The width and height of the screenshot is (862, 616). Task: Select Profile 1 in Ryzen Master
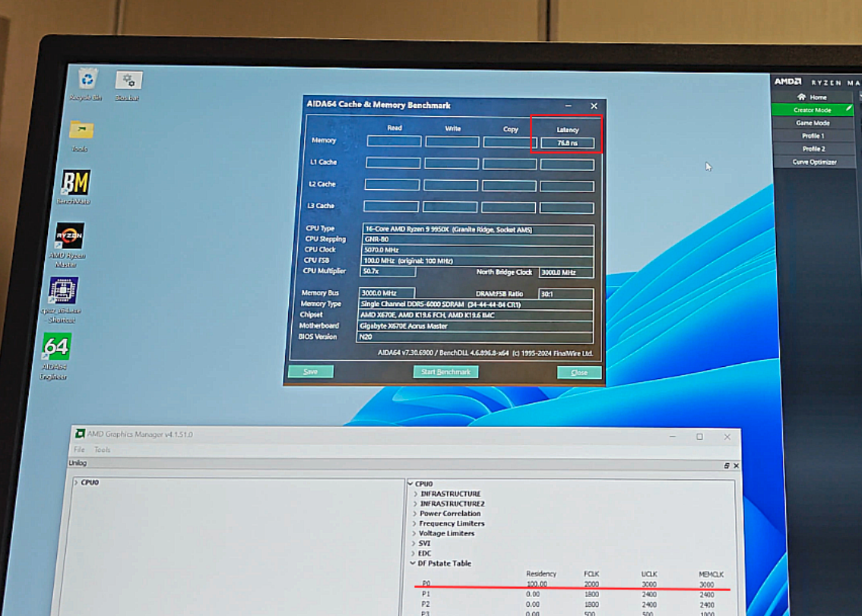tap(813, 136)
